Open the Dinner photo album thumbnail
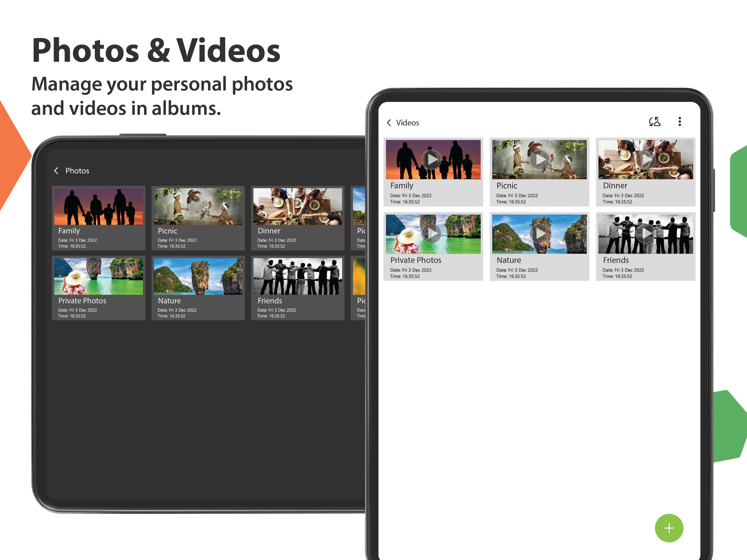The image size is (747, 560). click(298, 207)
